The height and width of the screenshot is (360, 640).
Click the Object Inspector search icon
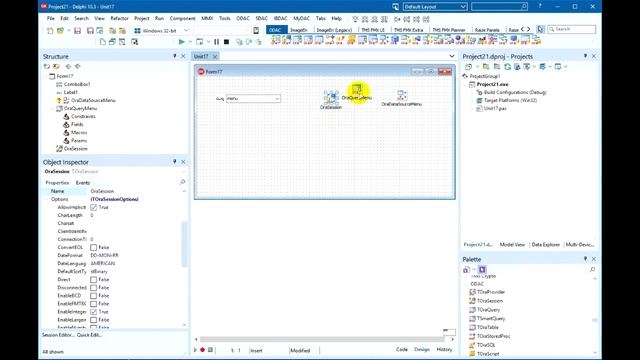click(182, 182)
